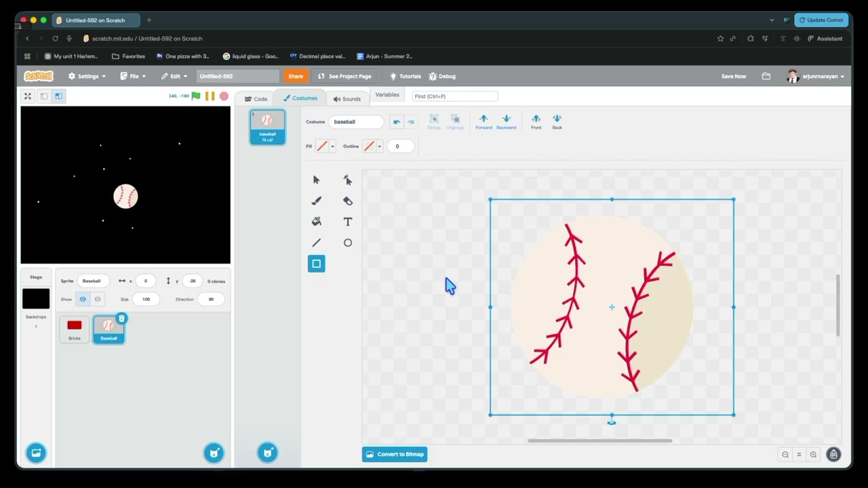The height and width of the screenshot is (488, 868).
Task: Zoom in on the costume canvas
Action: pos(814,455)
